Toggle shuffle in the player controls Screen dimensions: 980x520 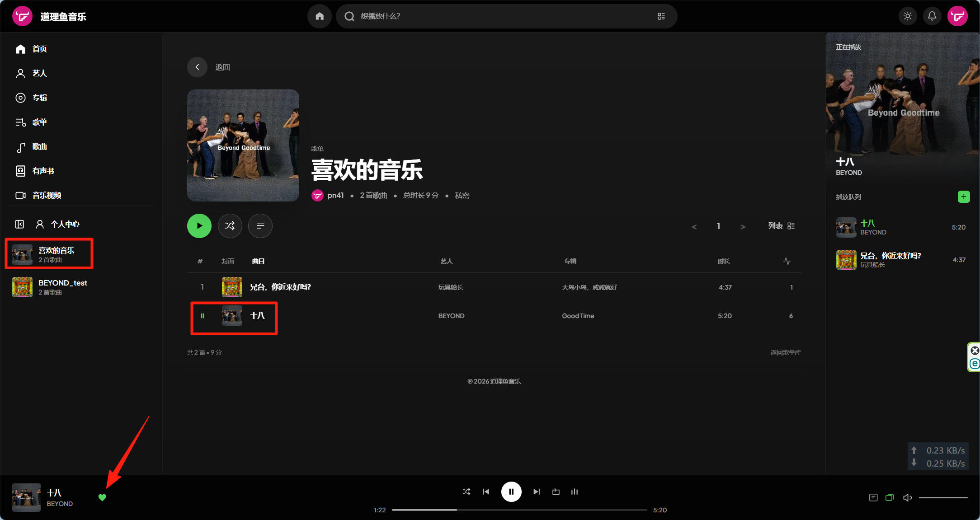tap(466, 492)
